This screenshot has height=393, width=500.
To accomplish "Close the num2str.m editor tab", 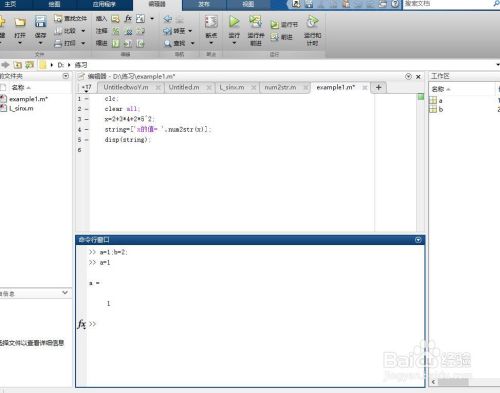I will pos(305,88).
